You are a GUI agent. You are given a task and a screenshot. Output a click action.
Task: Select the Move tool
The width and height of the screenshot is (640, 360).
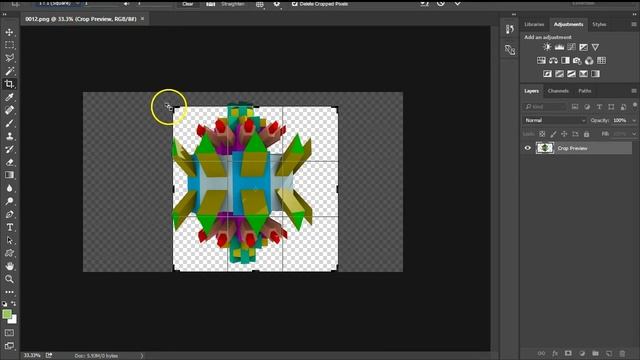click(9, 32)
